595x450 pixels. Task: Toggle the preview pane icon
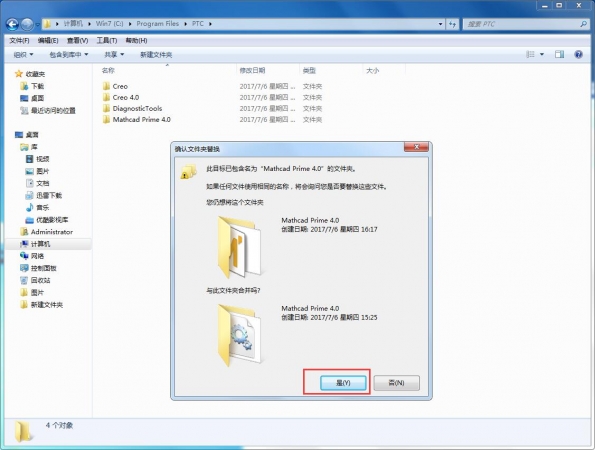tap(559, 54)
